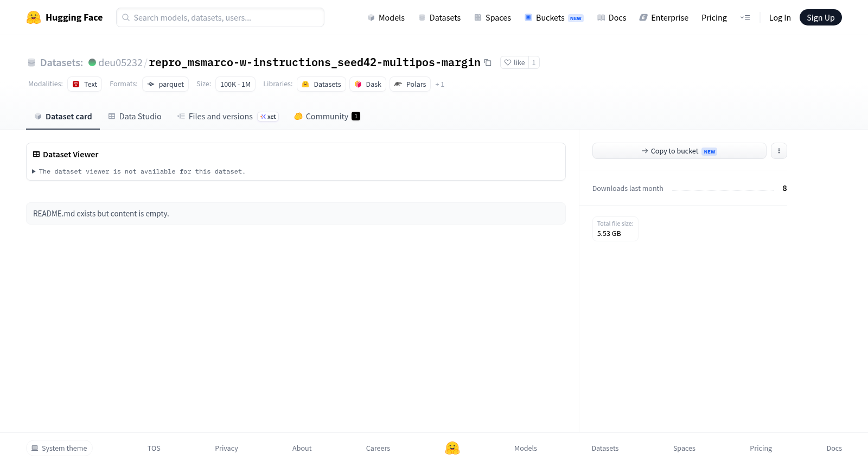Click the Downloads last month label

[x=628, y=189]
